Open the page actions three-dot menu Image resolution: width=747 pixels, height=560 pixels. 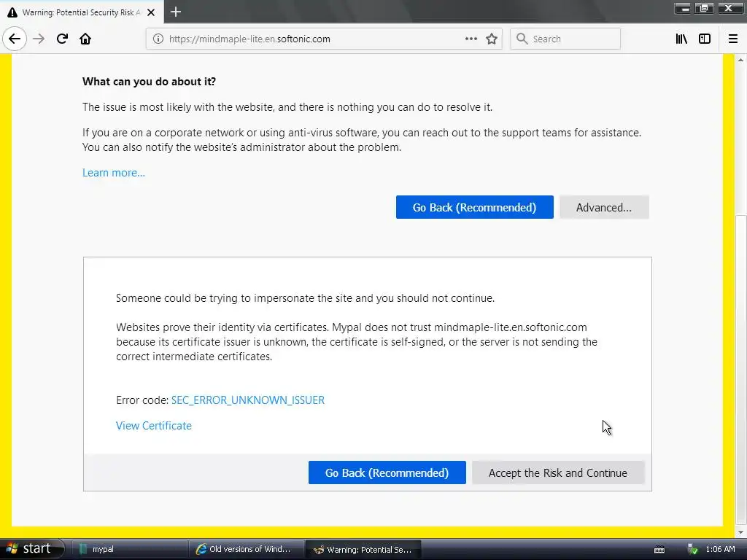tap(471, 39)
